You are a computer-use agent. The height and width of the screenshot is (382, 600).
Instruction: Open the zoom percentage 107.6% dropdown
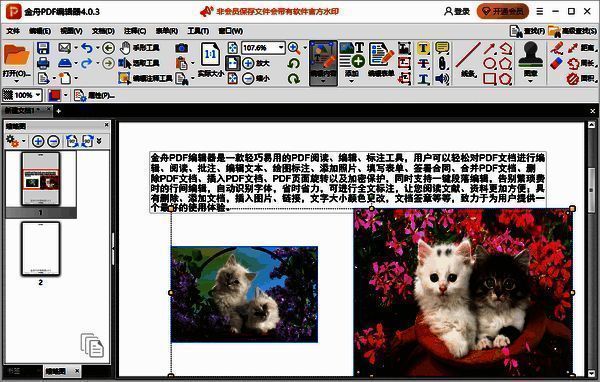pyautogui.click(x=282, y=48)
